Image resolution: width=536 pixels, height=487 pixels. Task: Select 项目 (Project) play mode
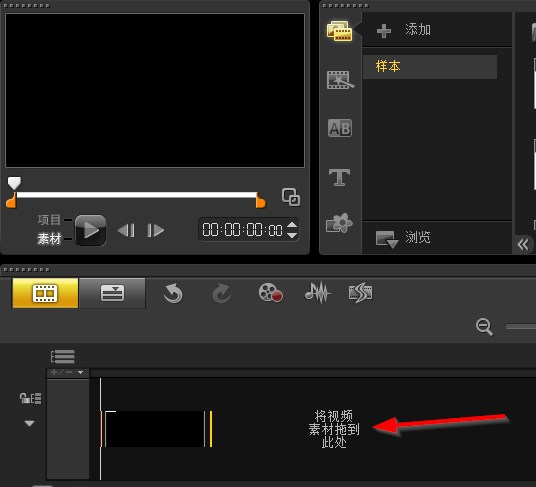pos(49,220)
